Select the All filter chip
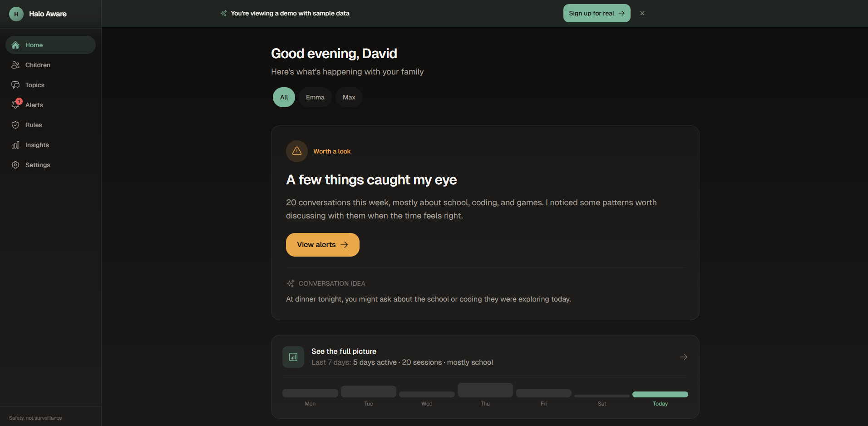The width and height of the screenshot is (868, 426). (x=284, y=97)
